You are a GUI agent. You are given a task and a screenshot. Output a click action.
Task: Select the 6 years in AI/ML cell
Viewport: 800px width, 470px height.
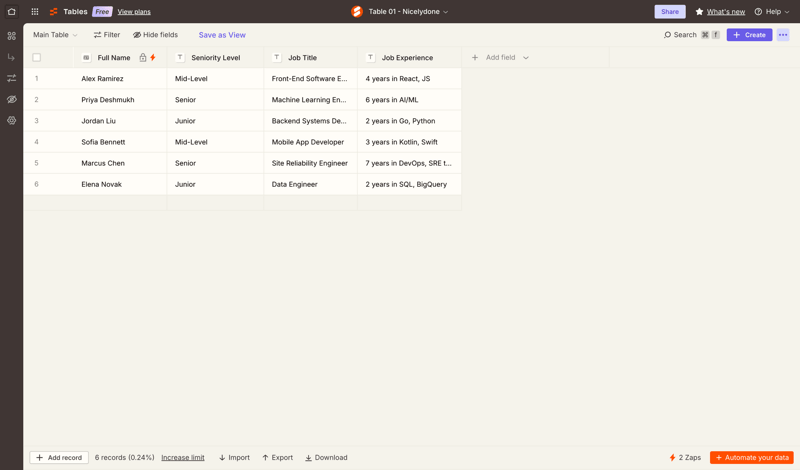[x=410, y=100]
